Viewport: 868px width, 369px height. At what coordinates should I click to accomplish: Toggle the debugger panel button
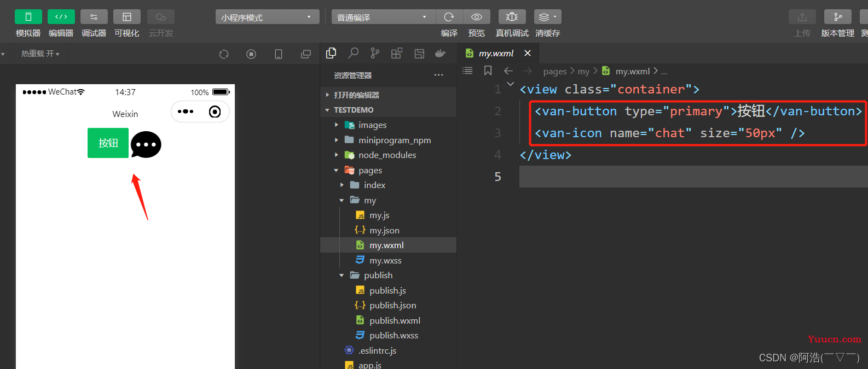click(94, 17)
